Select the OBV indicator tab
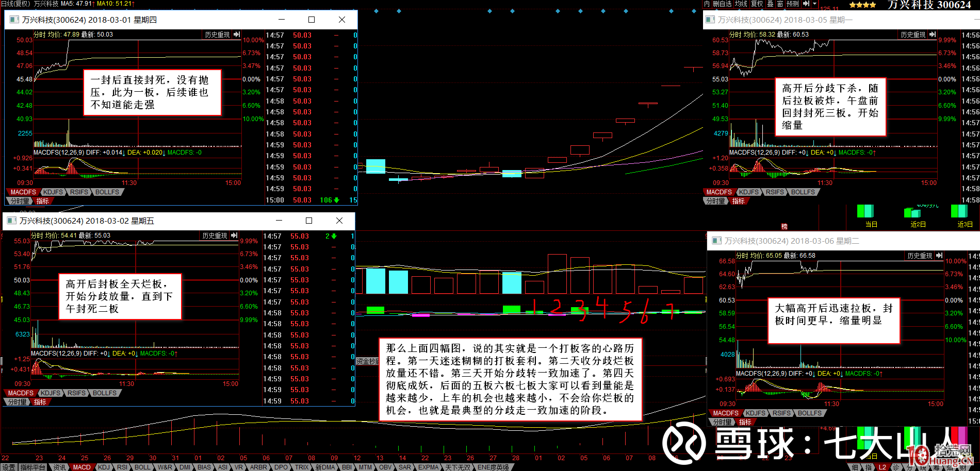980x471 pixels. pos(385,467)
